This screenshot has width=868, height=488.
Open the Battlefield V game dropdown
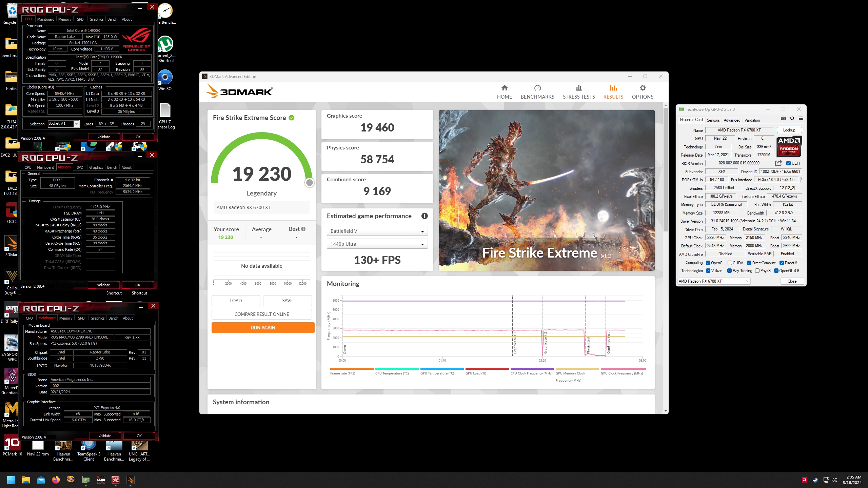click(377, 231)
